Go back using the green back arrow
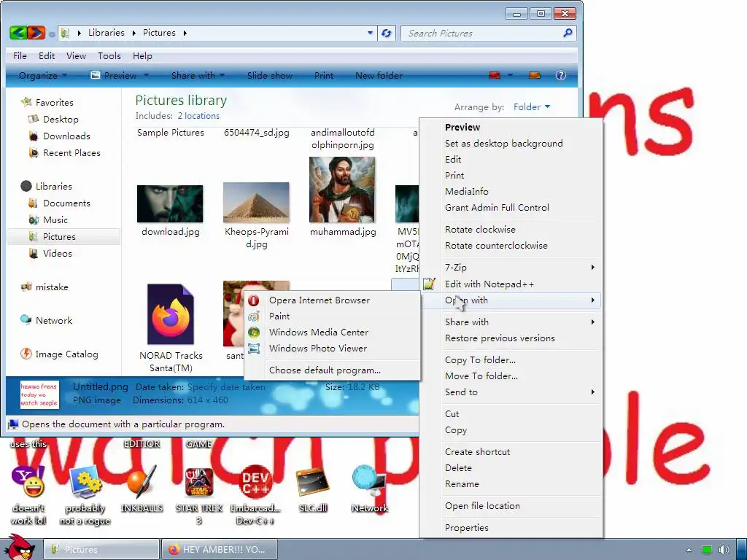Image resolution: width=747 pixels, height=560 pixels. click(18, 33)
